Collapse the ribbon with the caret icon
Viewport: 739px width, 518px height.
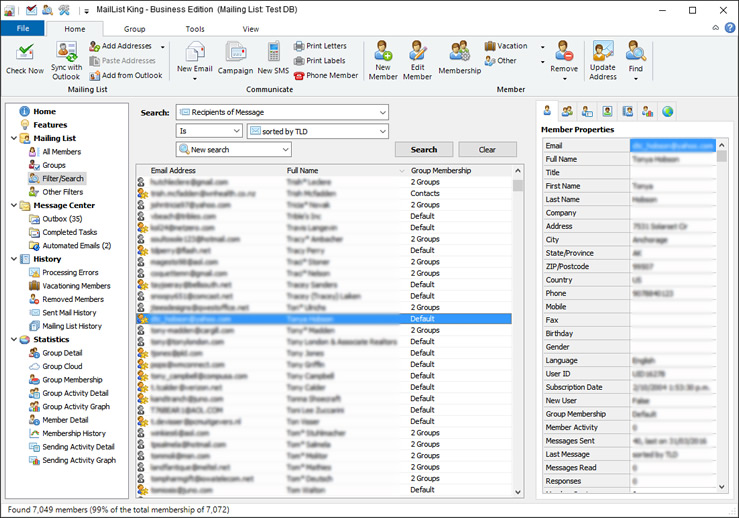pyautogui.click(x=715, y=28)
